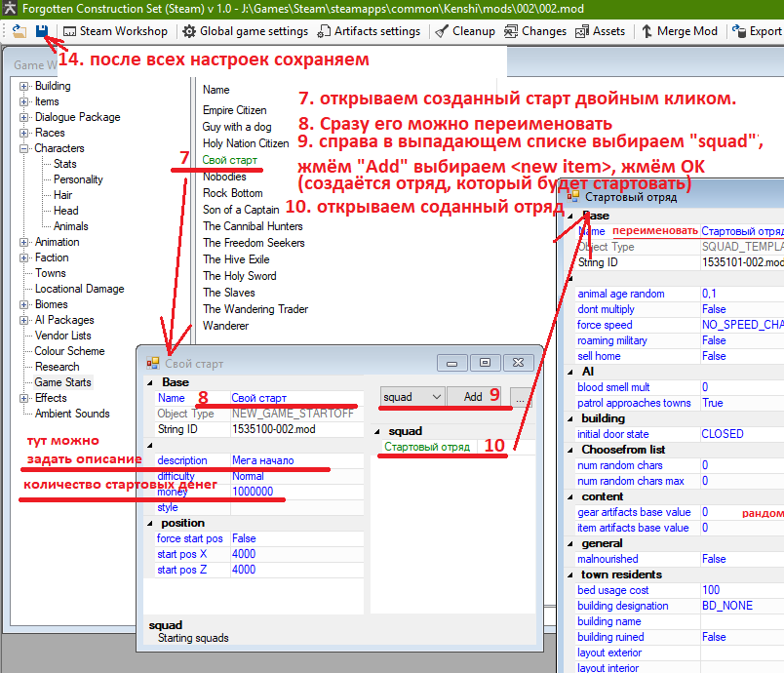Select Son of a Captain start
784x673 pixels.
(241, 210)
